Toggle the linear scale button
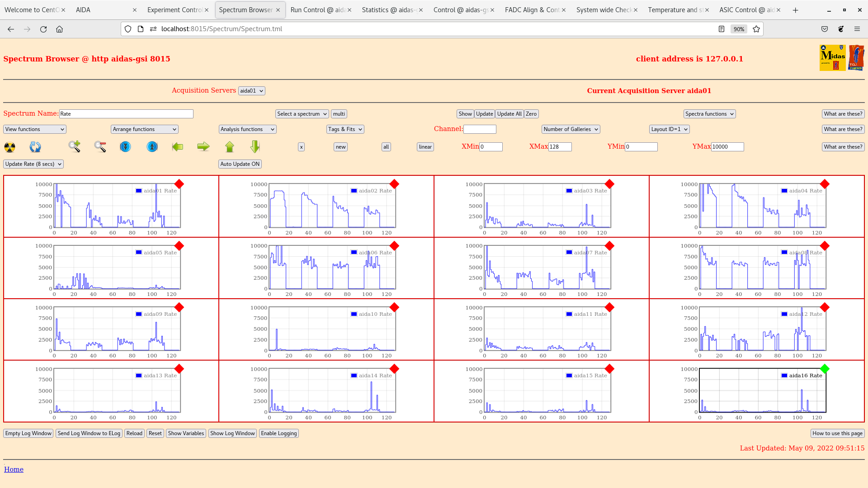The height and width of the screenshot is (488, 868). coord(425,147)
